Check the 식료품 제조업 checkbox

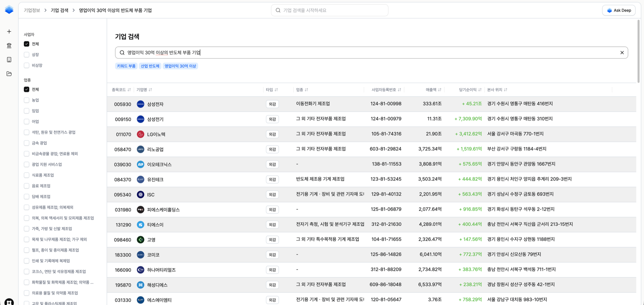27,175
